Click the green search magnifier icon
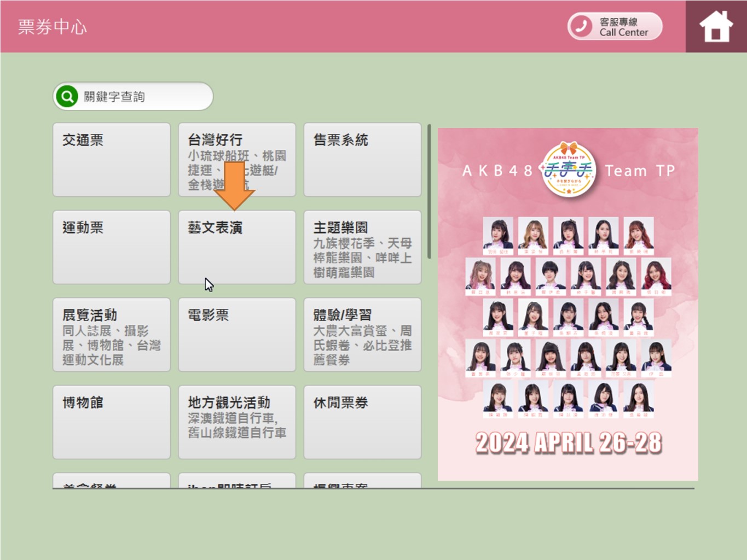 67,97
